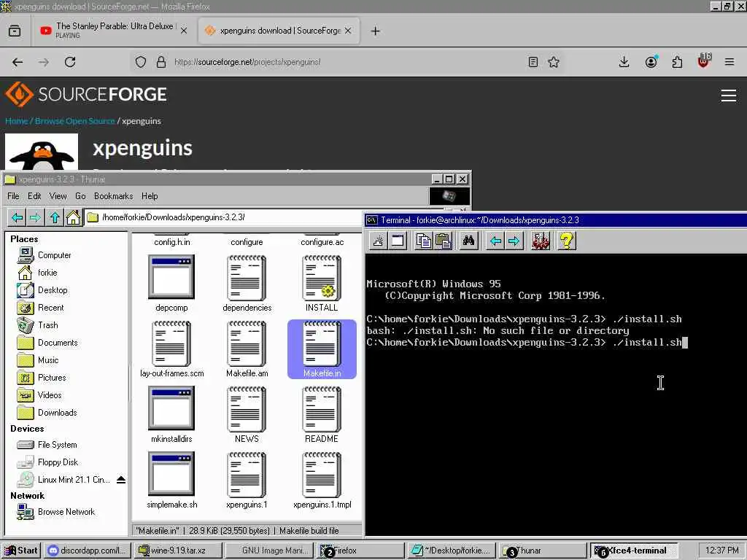
Task: Paste clipboard in terminal toolbar
Action: [x=443, y=241]
